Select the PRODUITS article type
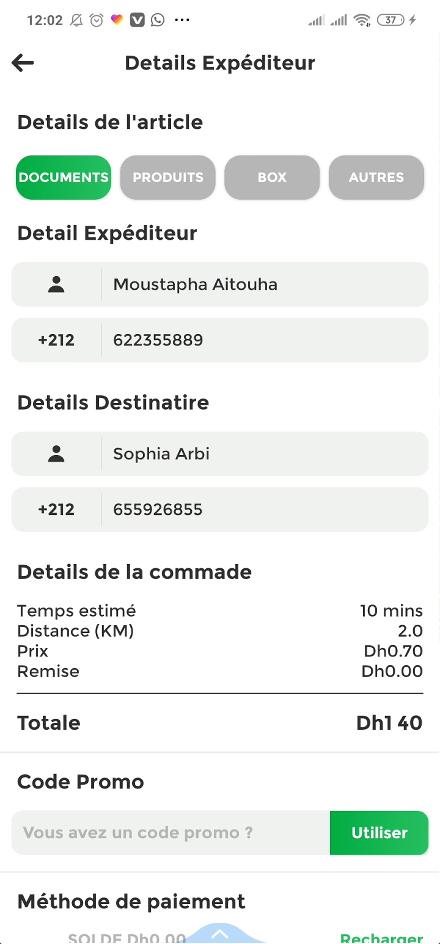 pyautogui.click(x=168, y=178)
